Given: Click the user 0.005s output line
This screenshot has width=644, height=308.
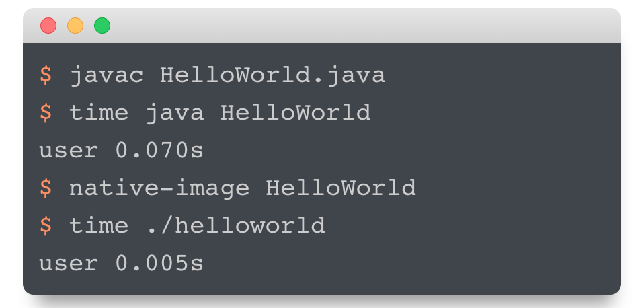Looking at the screenshot, I should (x=121, y=263).
